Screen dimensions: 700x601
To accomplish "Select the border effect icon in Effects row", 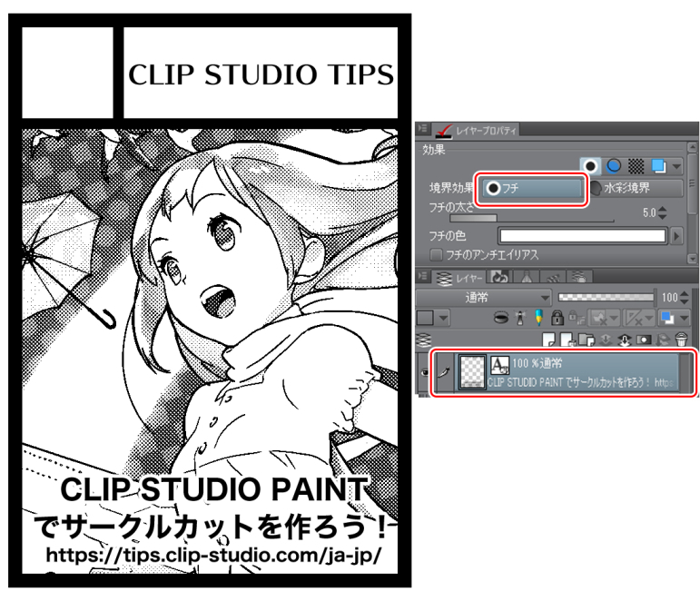I will coord(590,166).
